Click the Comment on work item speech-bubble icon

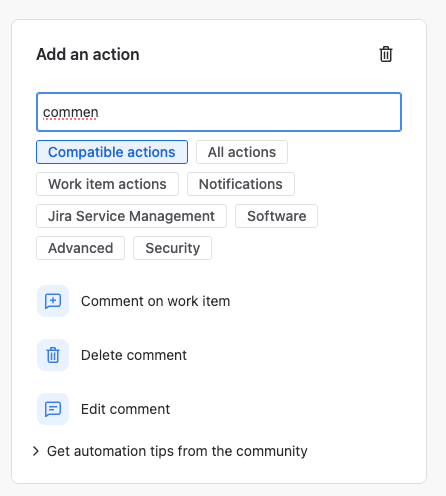[53, 301]
